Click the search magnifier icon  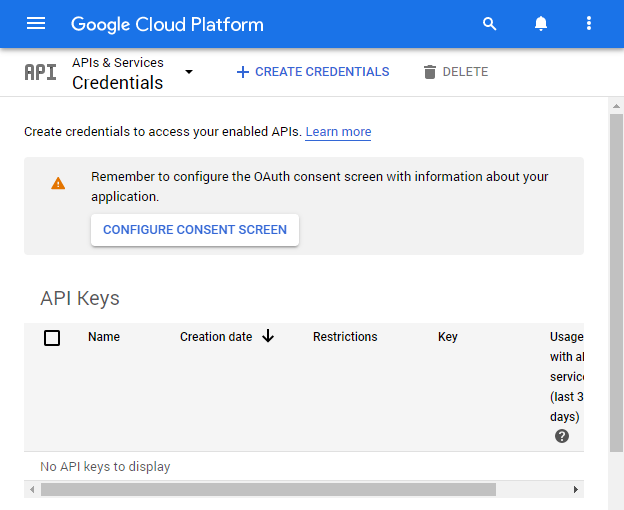(x=489, y=24)
